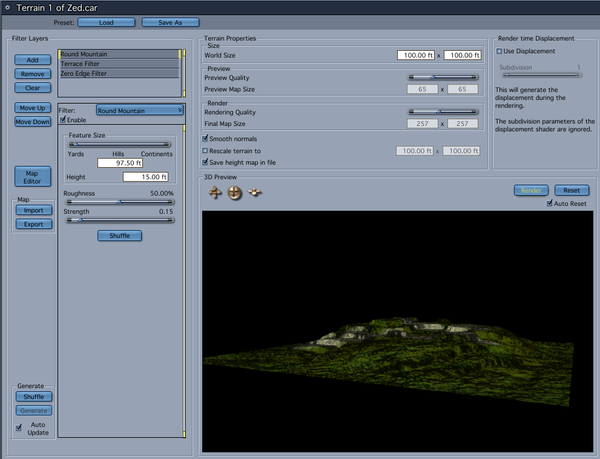Click Render in the 3D Preview

tap(529, 190)
